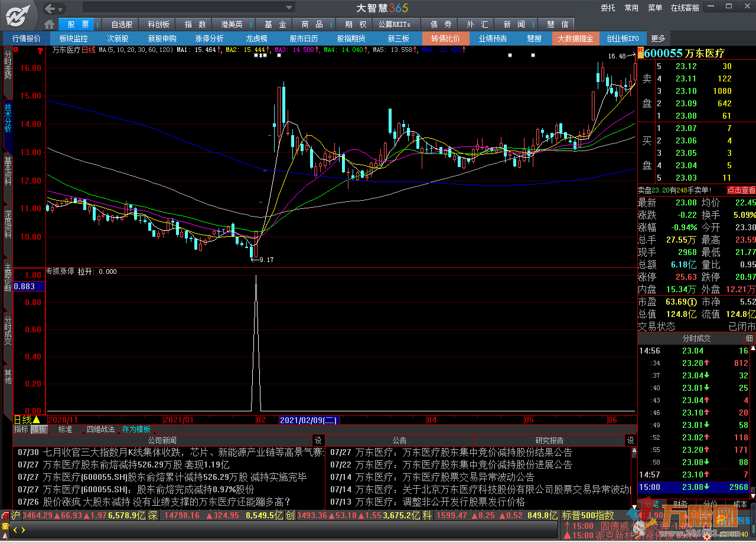Open the 委托 menu
The width and height of the screenshot is (756, 543).
pos(608,8)
